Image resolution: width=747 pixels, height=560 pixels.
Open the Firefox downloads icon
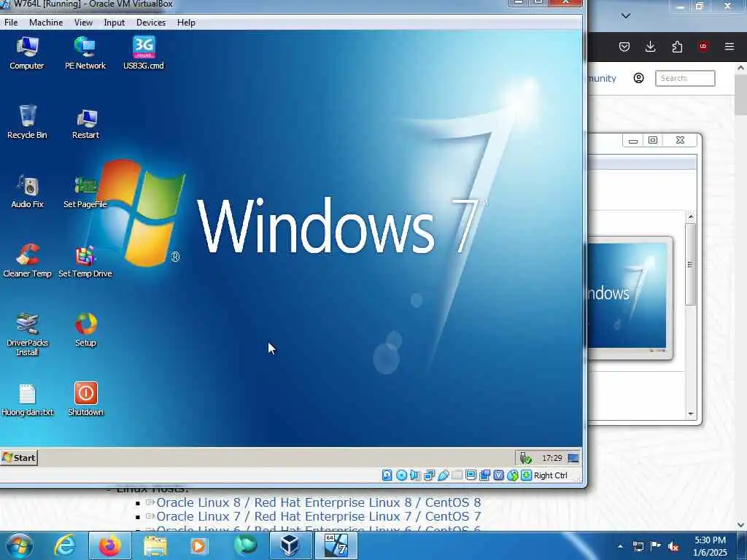click(x=650, y=47)
